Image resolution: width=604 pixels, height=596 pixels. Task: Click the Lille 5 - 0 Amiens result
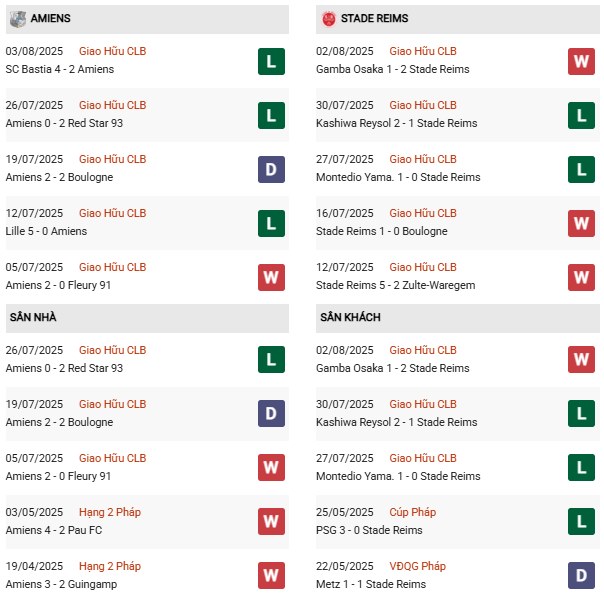pyautogui.click(x=46, y=231)
